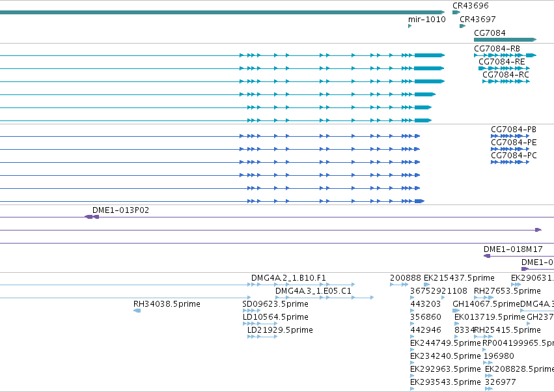Click the DME1-018M17 clone feature
This screenshot has width=554, height=392.
click(x=519, y=256)
